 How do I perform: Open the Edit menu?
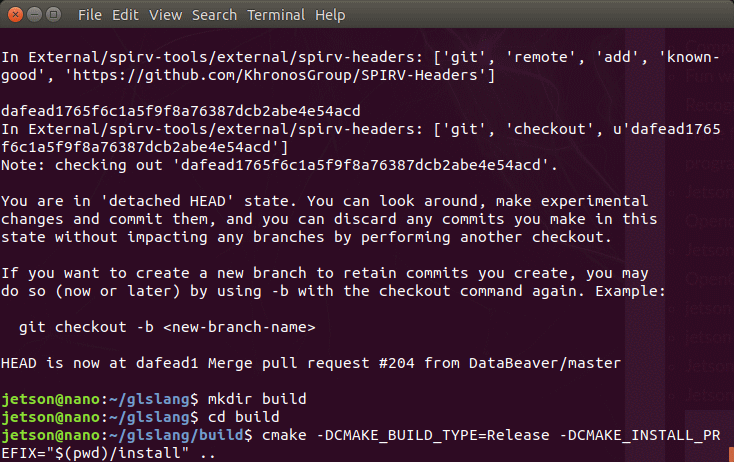(125, 15)
